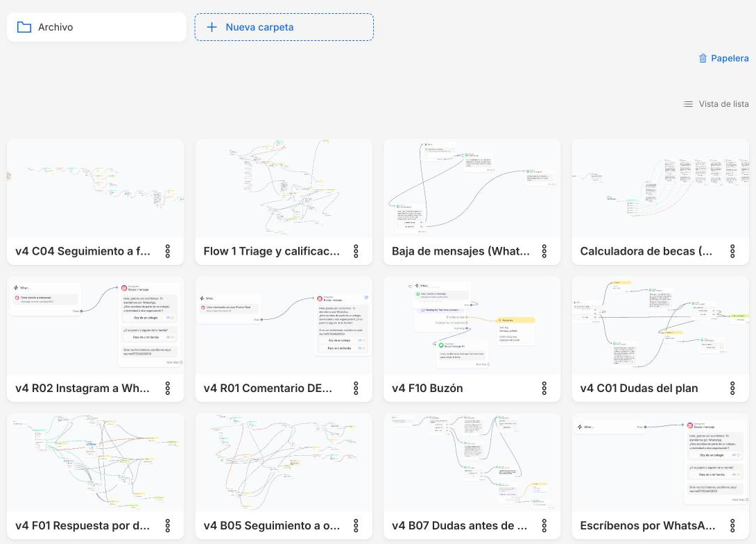Open the v4 C01 Dudas del plan thumbnail

click(660, 325)
